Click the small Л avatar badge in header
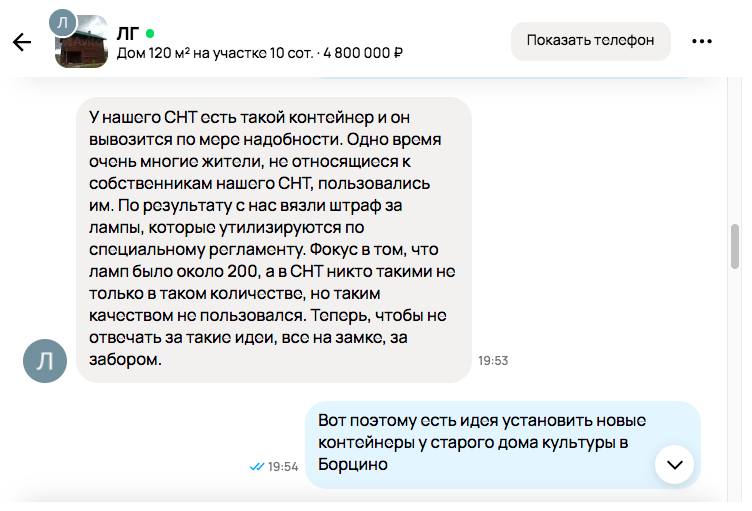This screenshot has width=752, height=511. coord(63,21)
